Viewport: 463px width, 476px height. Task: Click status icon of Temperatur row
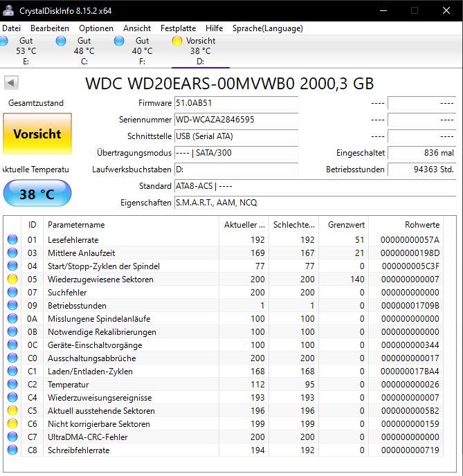pyautogui.click(x=12, y=384)
